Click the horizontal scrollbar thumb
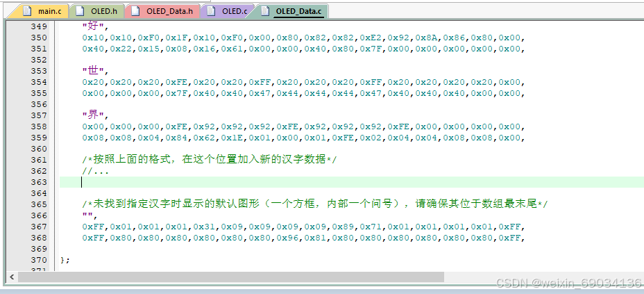This screenshot has width=644, height=294. coord(231,277)
